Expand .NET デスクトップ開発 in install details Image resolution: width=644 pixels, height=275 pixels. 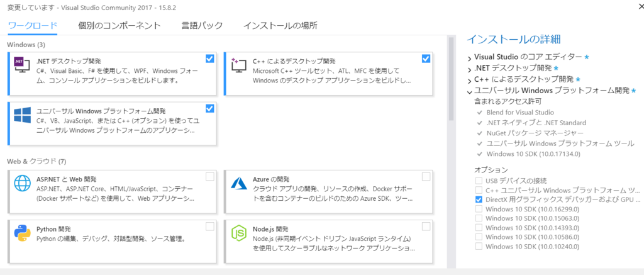pyautogui.click(x=469, y=69)
